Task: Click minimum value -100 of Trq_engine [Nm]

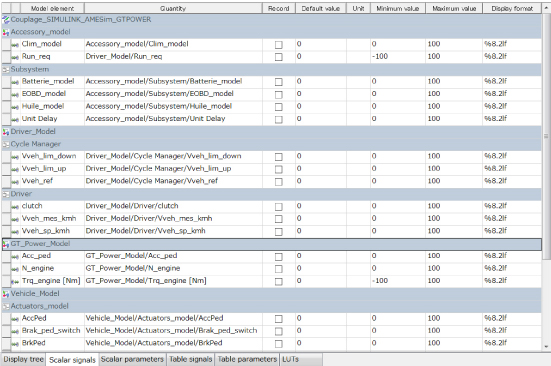Action: click(398, 281)
